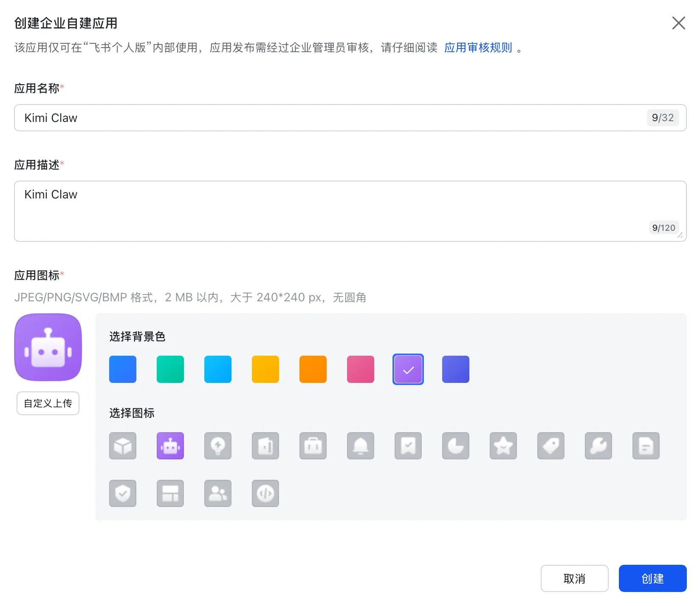The height and width of the screenshot is (606, 700).
Task: Click the 自定义上传 upload button
Action: point(48,403)
